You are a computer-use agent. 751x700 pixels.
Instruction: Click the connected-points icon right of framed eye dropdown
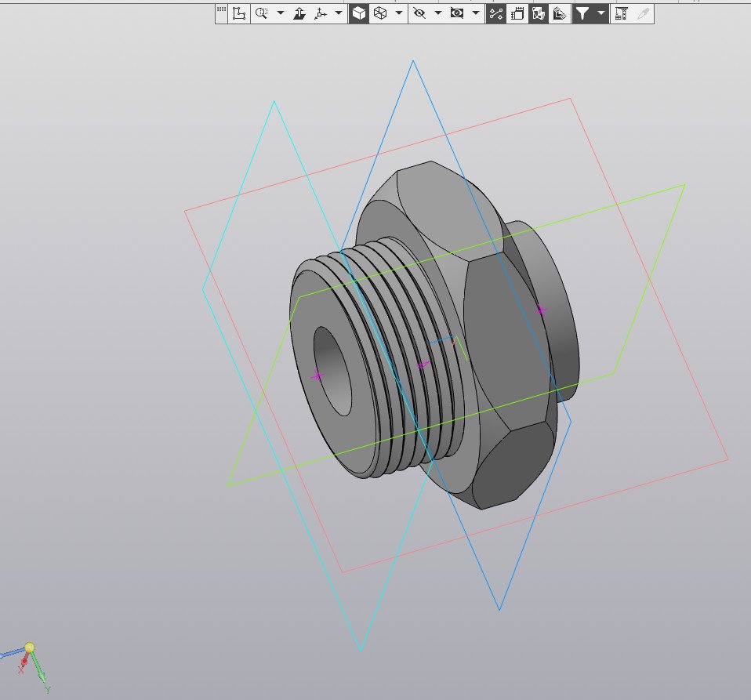click(x=496, y=13)
